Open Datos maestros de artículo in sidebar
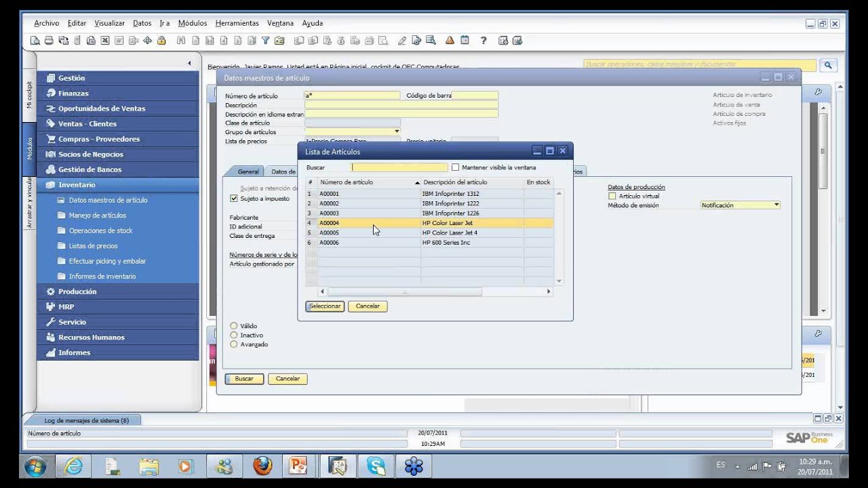Image resolution: width=868 pixels, height=488 pixels. click(108, 201)
